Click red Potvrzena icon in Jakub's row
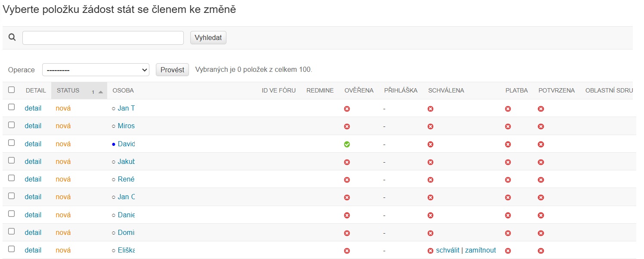The image size is (644, 259). (x=541, y=162)
